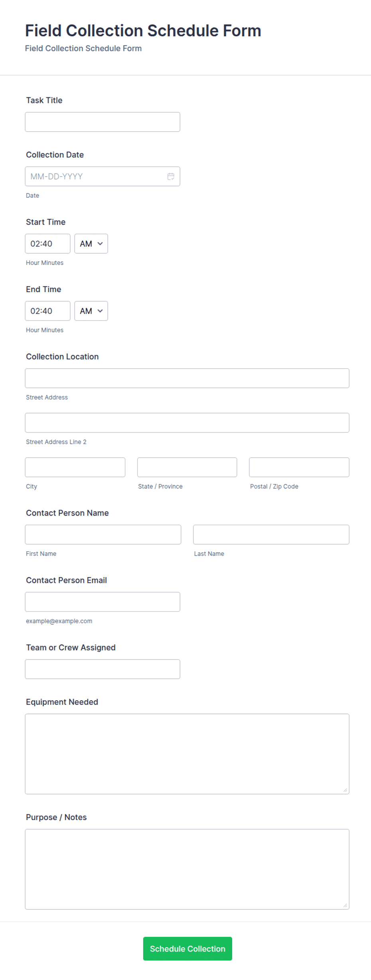Grab the Equipment Needed textarea resize handle
Viewport: 371px width, 980px height.
point(345,790)
